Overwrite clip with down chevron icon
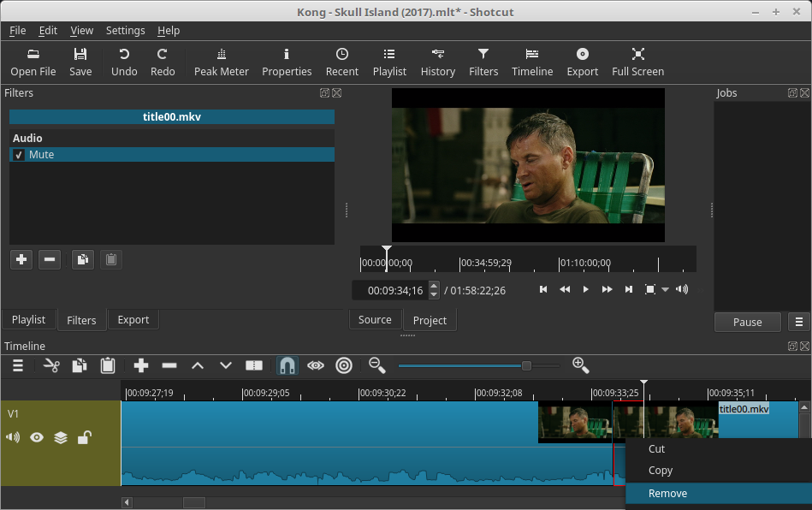812x510 pixels. pyautogui.click(x=226, y=366)
